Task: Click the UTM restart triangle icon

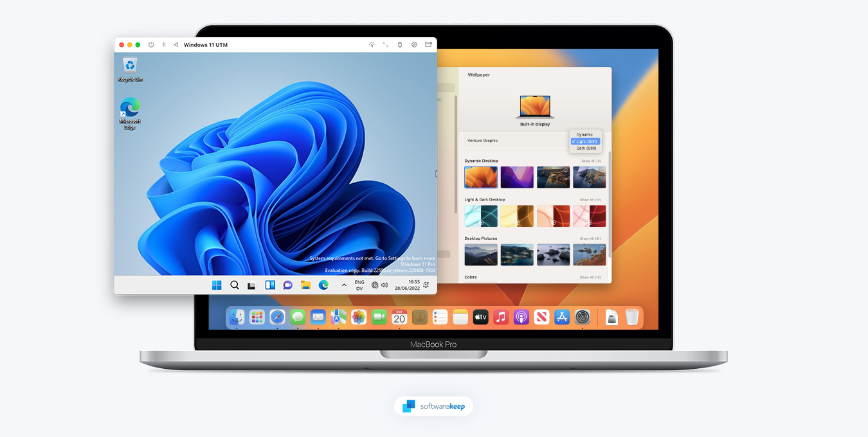Action: (176, 45)
